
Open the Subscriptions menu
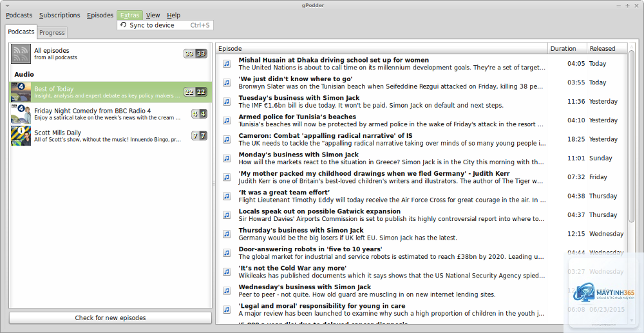pos(59,15)
